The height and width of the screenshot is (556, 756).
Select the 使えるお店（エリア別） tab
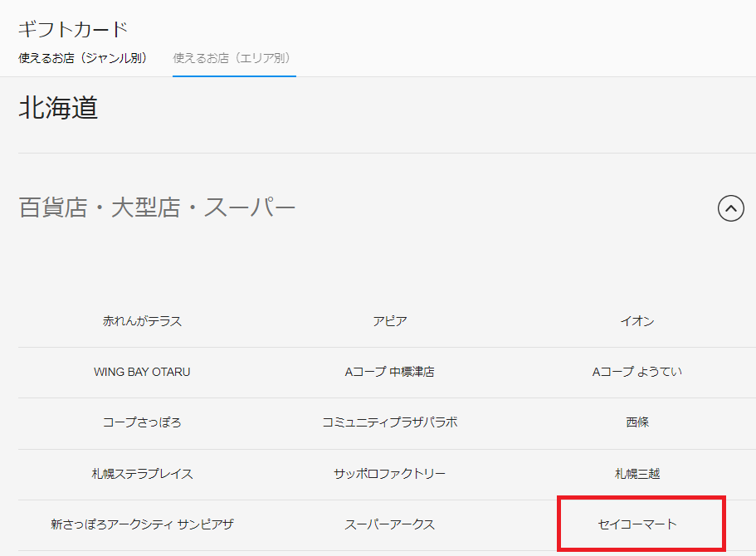click(234, 58)
